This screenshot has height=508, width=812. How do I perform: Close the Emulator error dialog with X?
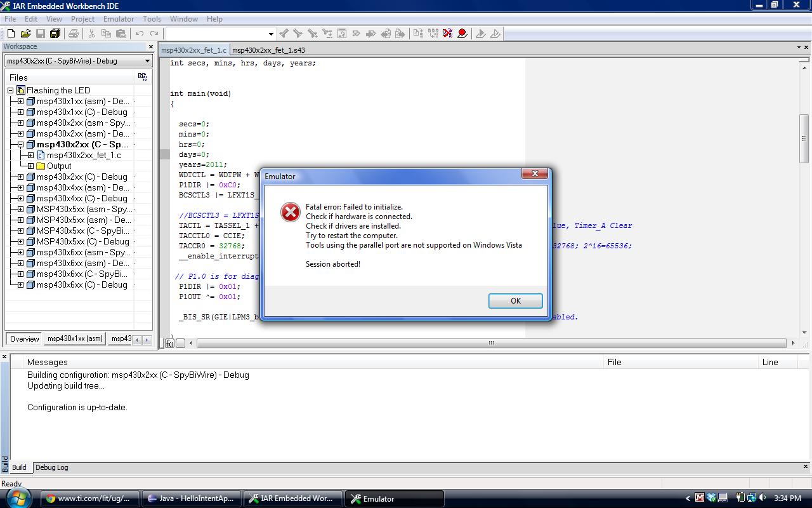535,173
